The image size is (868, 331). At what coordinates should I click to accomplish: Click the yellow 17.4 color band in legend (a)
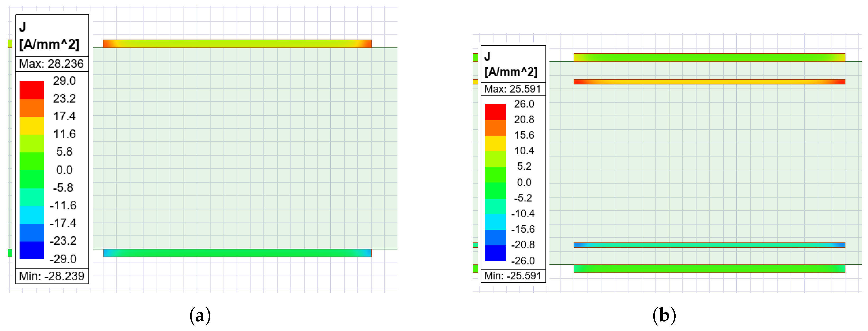[31, 126]
